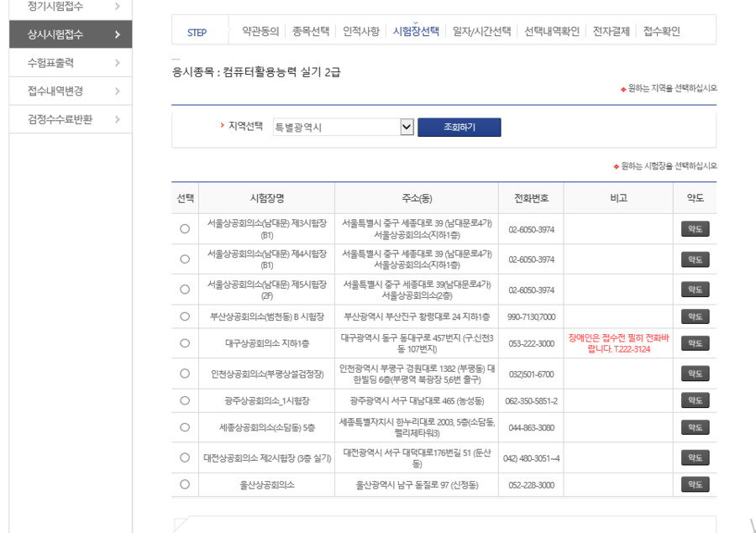
Task: Open 약도 for 서울상공회의소(남대문) 제3시험장
Action: click(695, 228)
